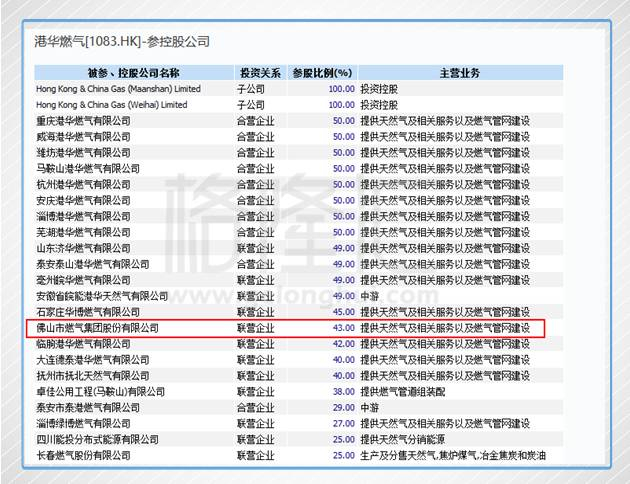
Task: Click the 50.00 value for 杭州港华燃气
Action: [x=344, y=184]
